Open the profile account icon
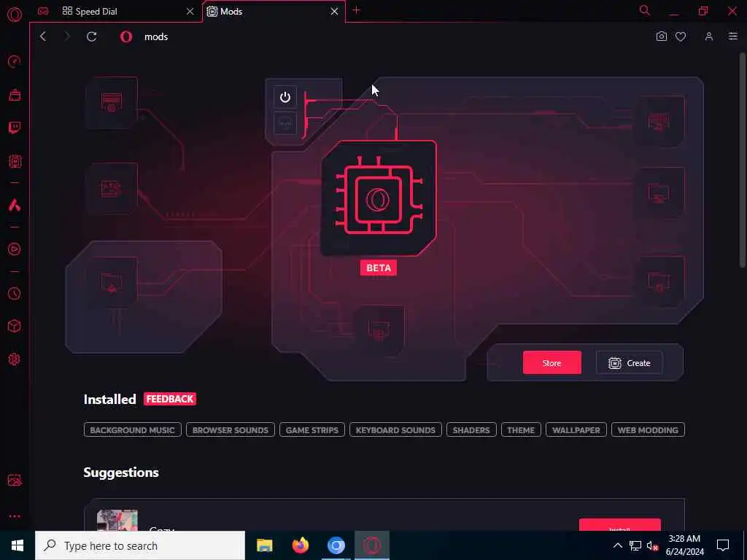This screenshot has width=747, height=560. [x=709, y=36]
